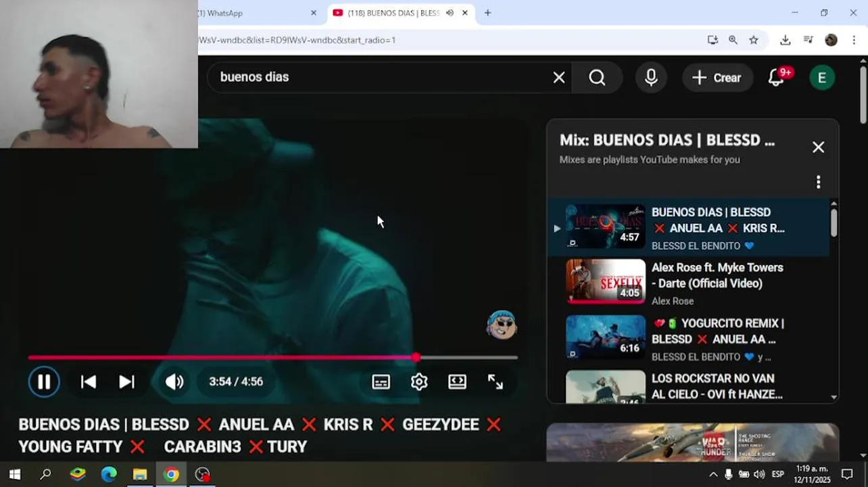Bookmark this page with star icon
The width and height of the screenshot is (868, 487).
coord(754,40)
